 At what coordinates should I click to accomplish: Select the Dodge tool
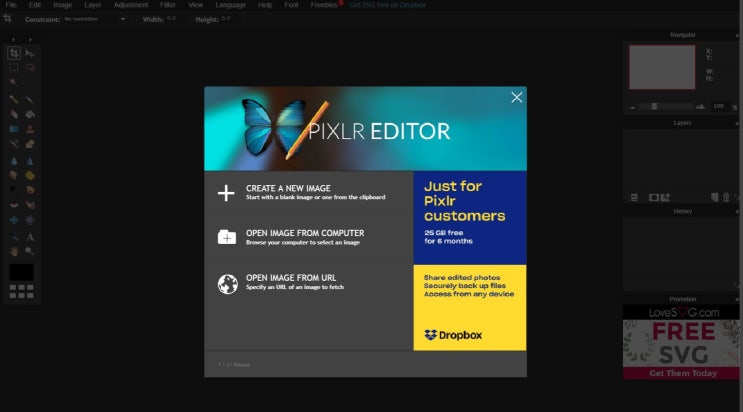tap(14, 190)
